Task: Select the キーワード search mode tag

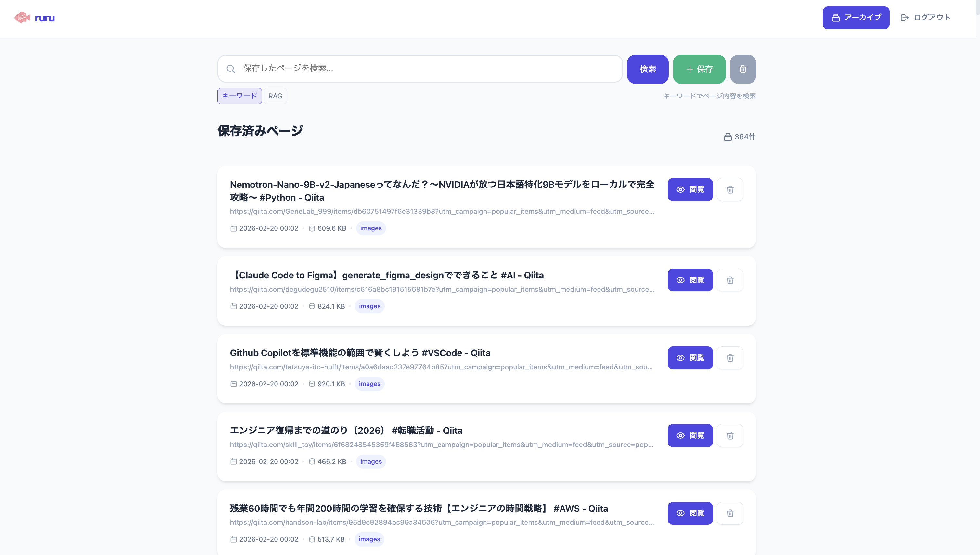Action: [x=239, y=96]
